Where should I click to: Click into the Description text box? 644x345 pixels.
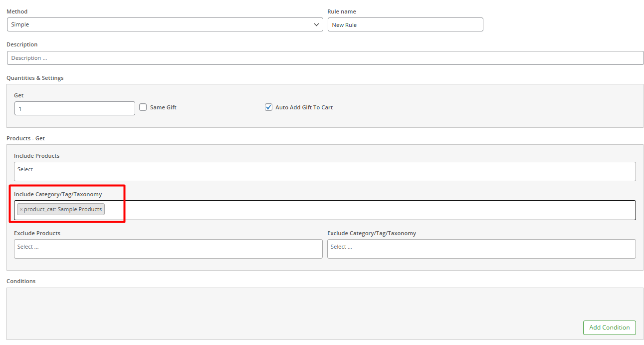tap(325, 58)
